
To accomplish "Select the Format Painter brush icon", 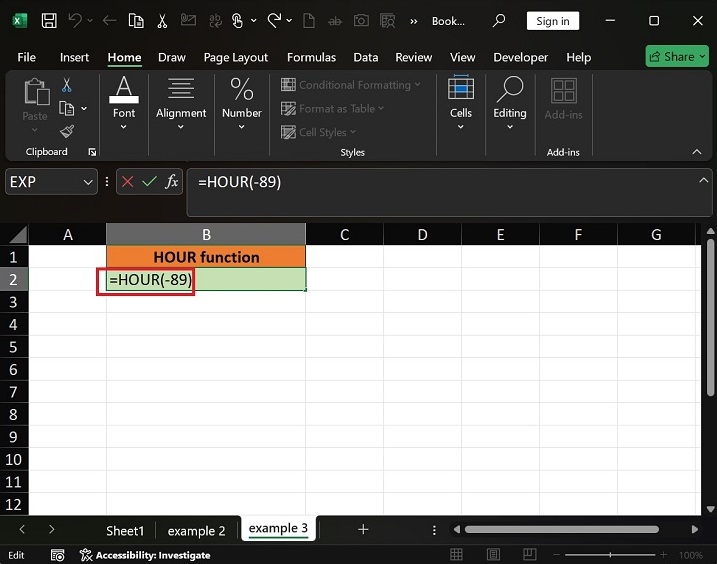I will pyautogui.click(x=67, y=131).
